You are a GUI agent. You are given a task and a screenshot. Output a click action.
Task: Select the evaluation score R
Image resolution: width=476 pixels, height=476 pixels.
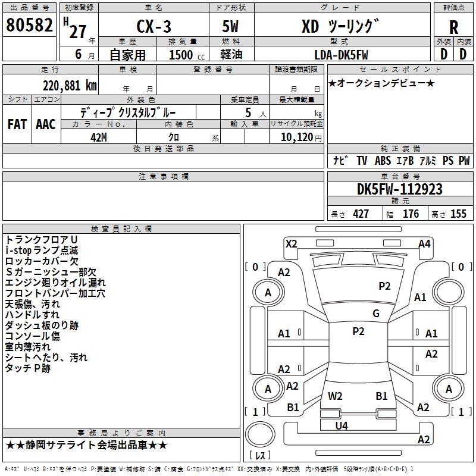pos(453,27)
